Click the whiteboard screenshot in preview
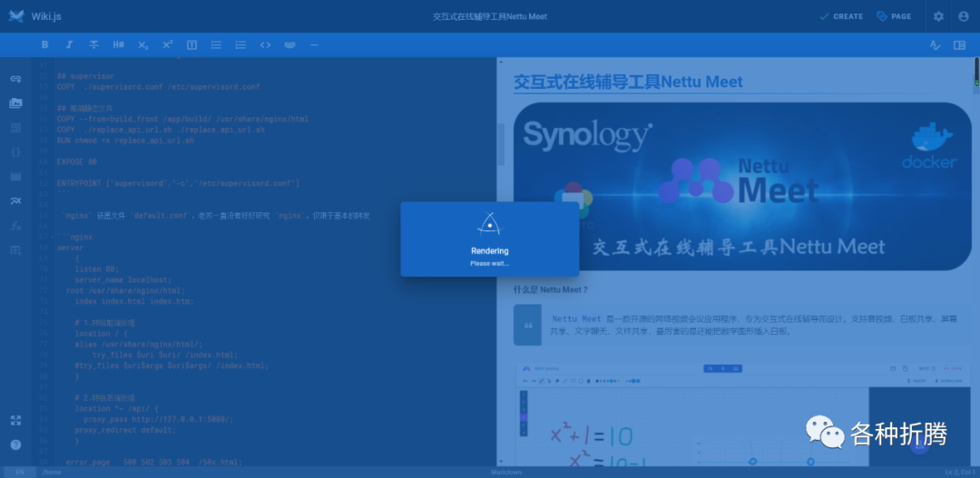980x478 pixels. [742, 414]
